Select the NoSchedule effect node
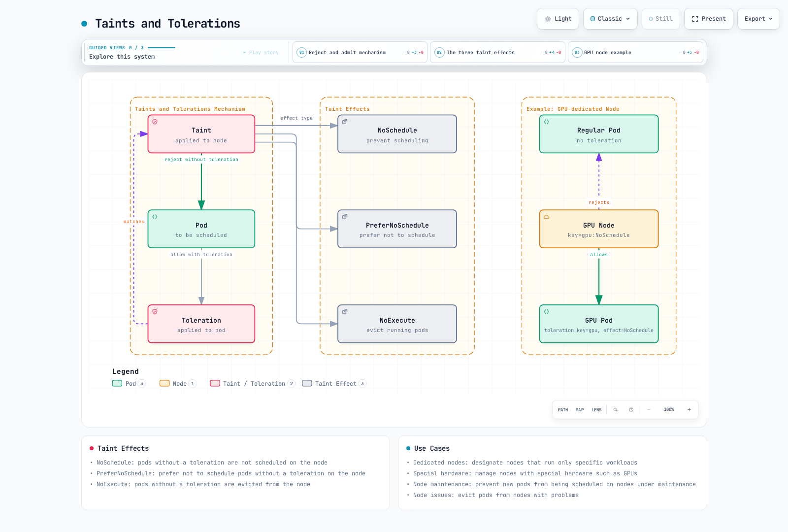 click(397, 134)
